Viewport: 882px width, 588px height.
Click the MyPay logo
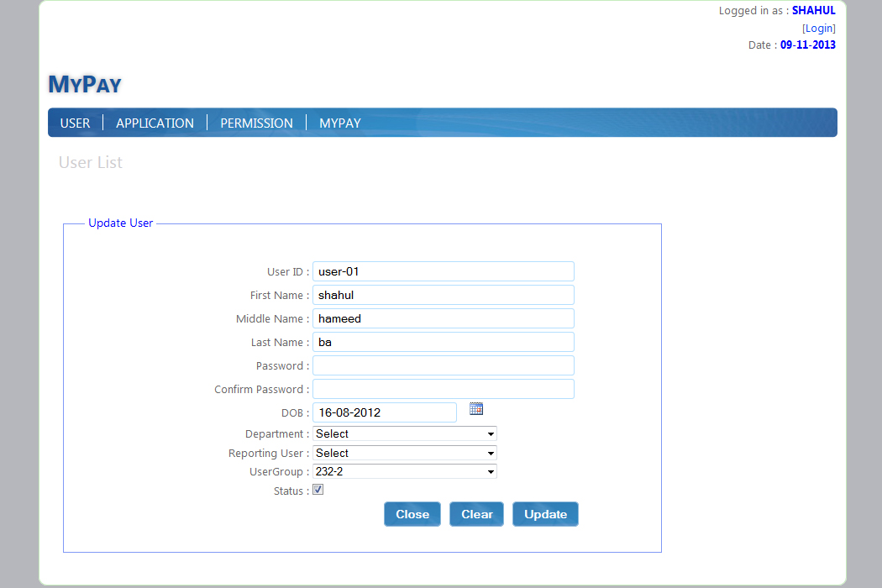pyautogui.click(x=85, y=84)
